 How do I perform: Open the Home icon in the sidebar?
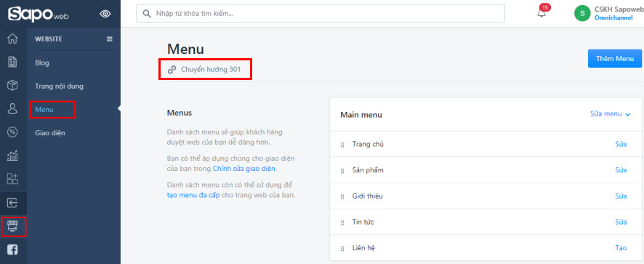pyautogui.click(x=13, y=39)
